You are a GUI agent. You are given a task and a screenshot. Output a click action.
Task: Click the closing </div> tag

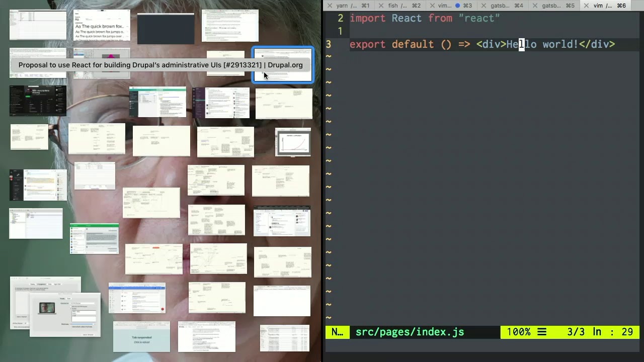click(x=597, y=44)
